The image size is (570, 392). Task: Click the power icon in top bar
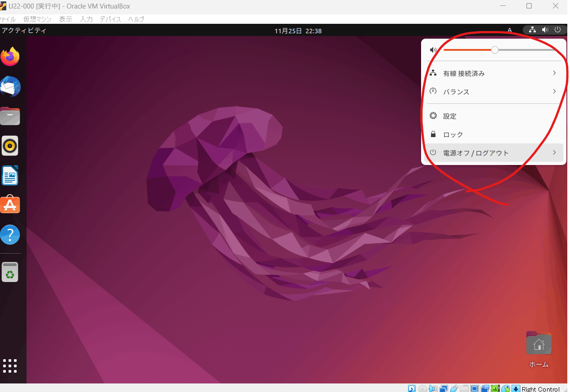(557, 30)
